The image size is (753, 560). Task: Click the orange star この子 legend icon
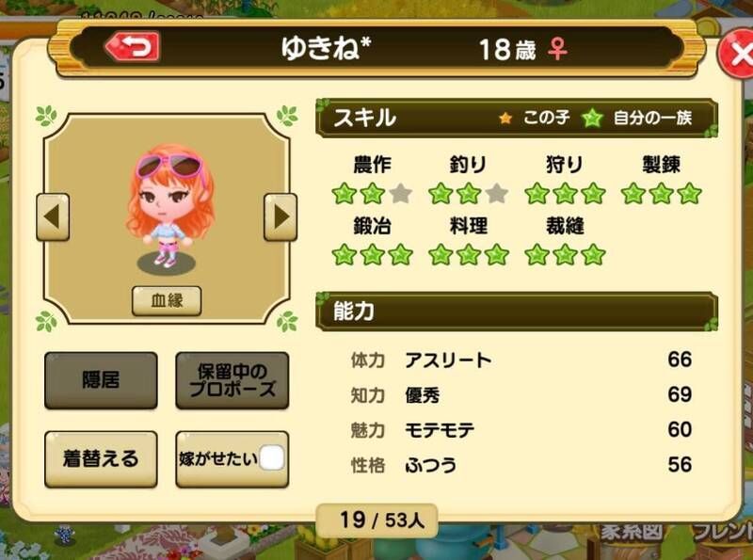pyautogui.click(x=505, y=118)
